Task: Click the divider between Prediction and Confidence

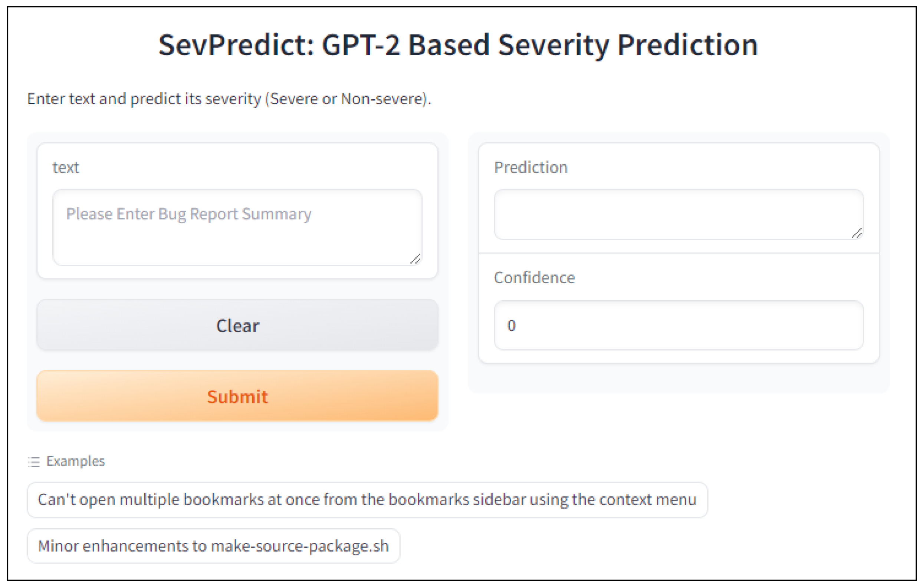Action: [679, 253]
